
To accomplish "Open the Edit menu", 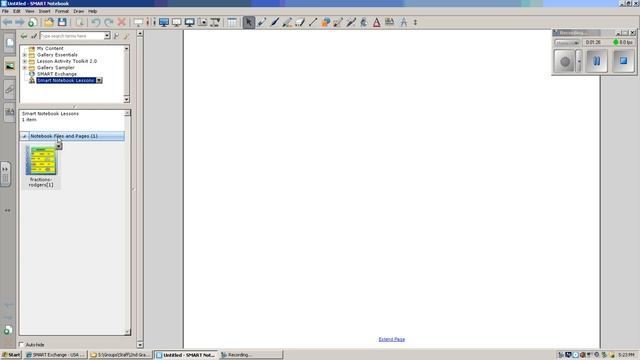I will [x=16, y=11].
